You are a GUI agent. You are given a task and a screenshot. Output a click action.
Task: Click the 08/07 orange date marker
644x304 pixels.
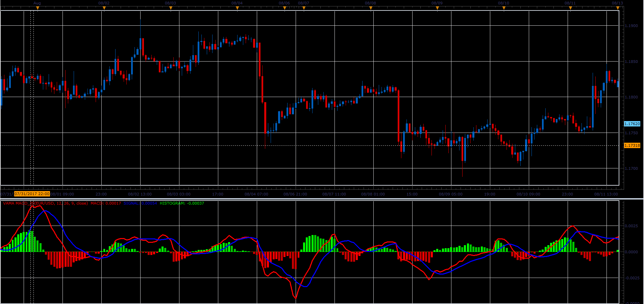pyautogui.click(x=304, y=8)
